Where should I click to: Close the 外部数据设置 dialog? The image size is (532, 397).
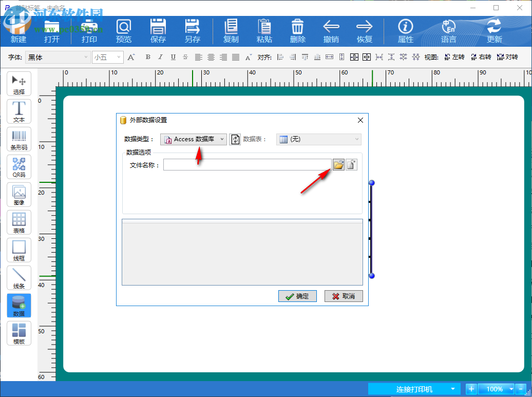[360, 120]
